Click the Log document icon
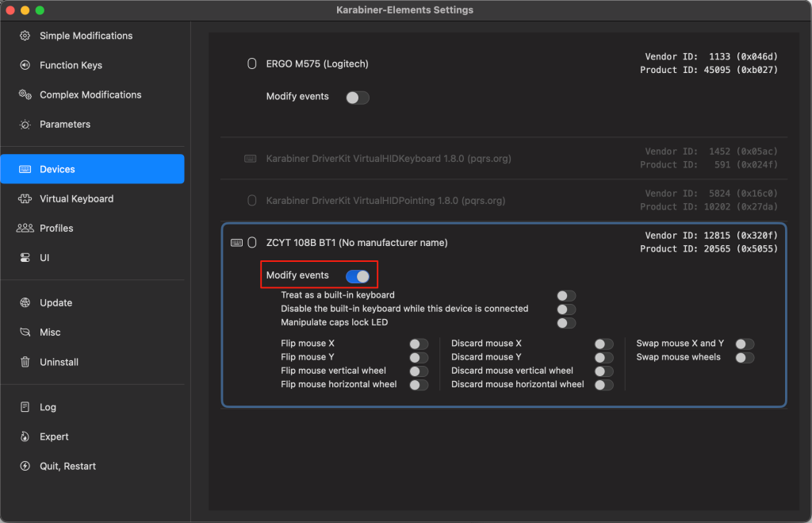 25,407
